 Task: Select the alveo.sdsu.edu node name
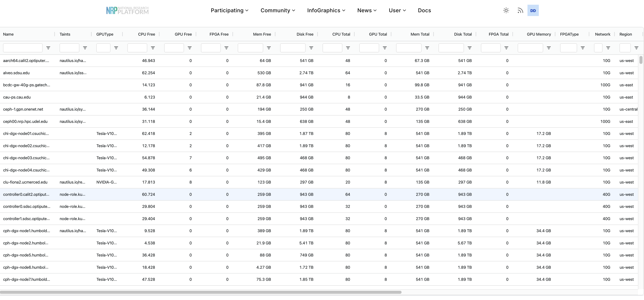16,73
